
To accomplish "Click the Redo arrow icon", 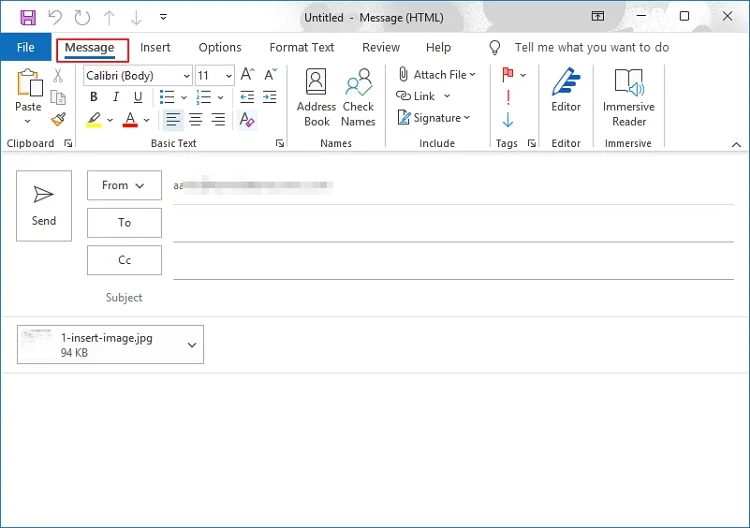I will 82,18.
